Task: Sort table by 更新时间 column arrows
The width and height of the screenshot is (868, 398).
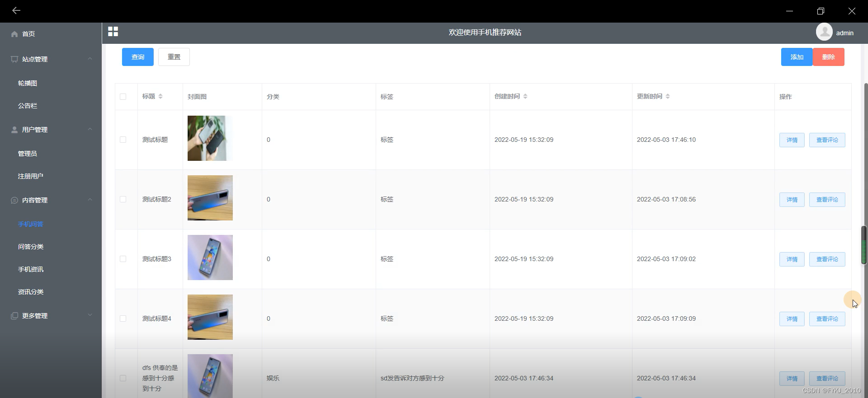Action: (668, 96)
